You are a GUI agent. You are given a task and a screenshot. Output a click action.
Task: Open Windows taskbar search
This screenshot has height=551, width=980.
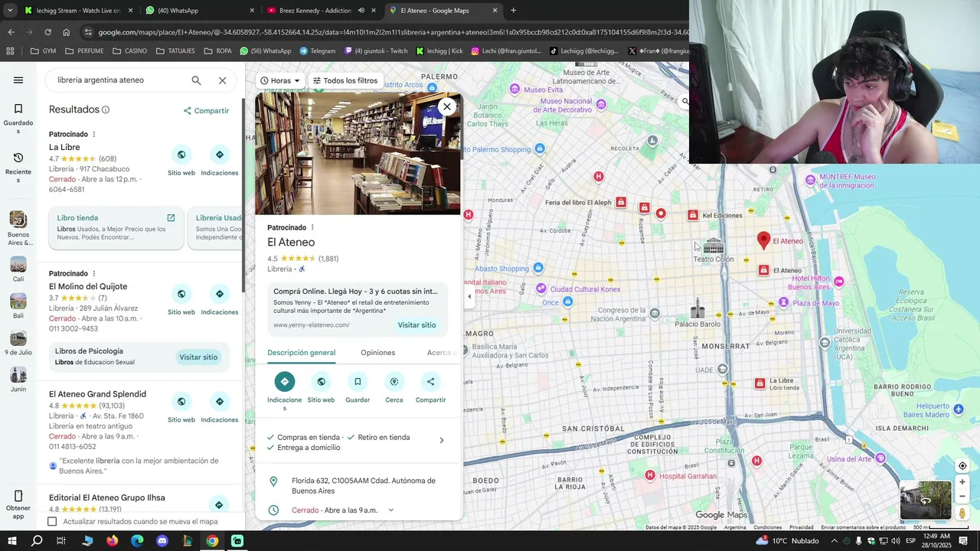37,541
